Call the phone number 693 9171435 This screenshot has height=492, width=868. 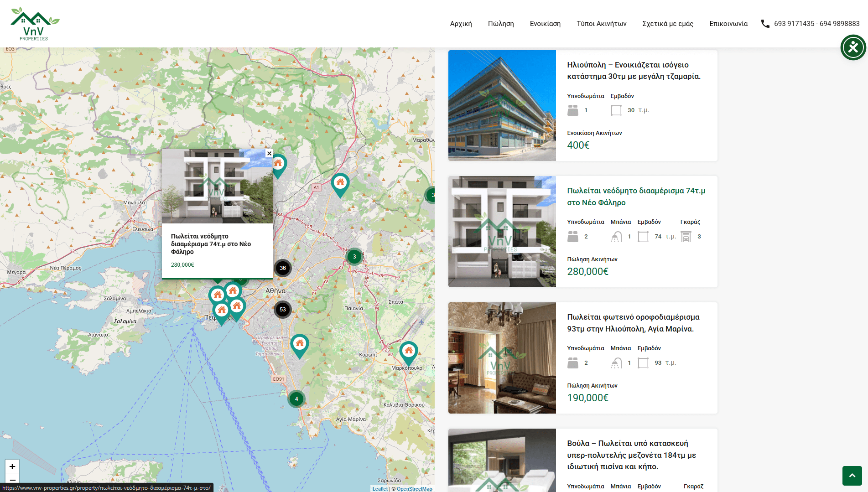coord(794,24)
